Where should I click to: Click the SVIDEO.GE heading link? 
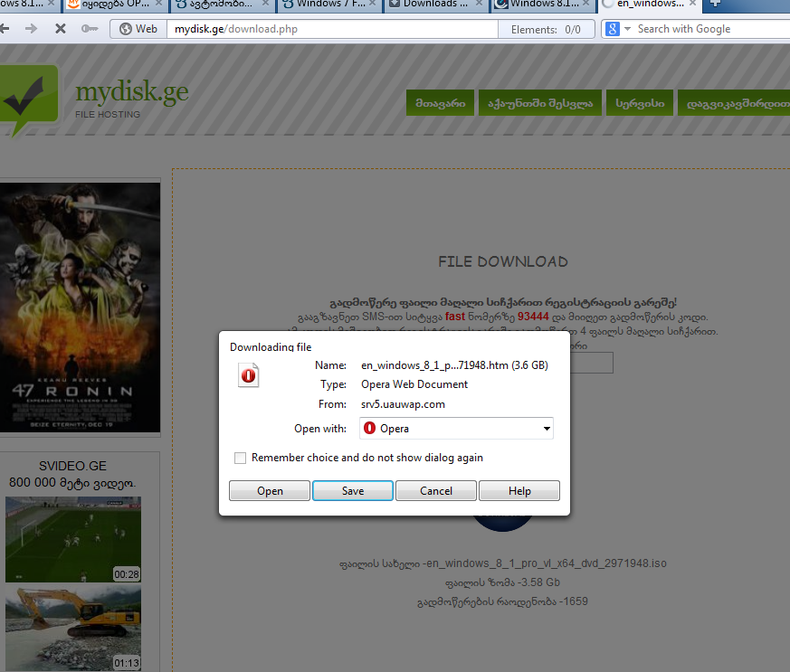point(73,466)
